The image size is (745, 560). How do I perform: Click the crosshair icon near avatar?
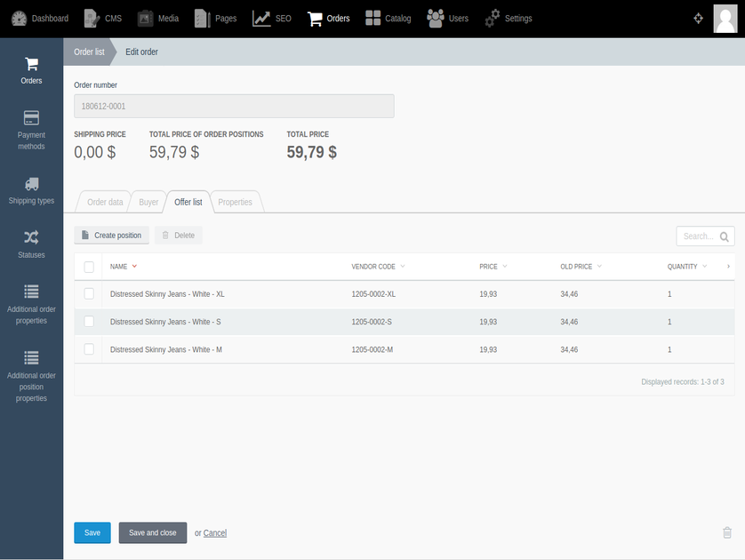[x=698, y=19]
